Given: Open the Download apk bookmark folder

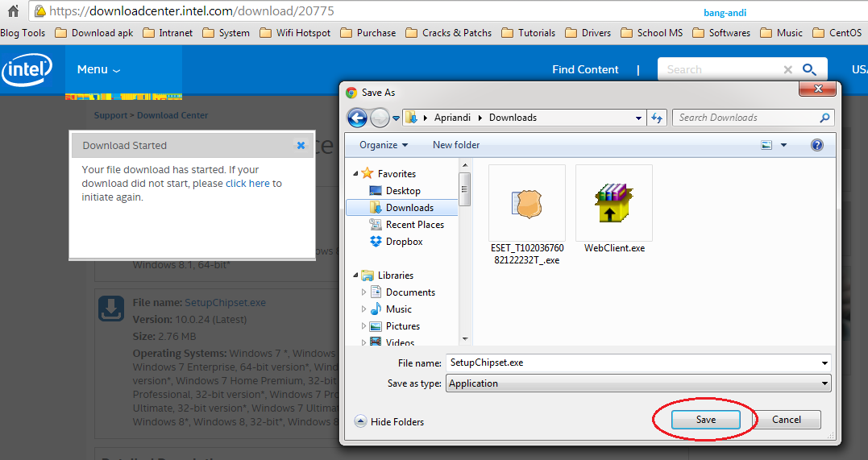Looking at the screenshot, I should click(x=94, y=33).
